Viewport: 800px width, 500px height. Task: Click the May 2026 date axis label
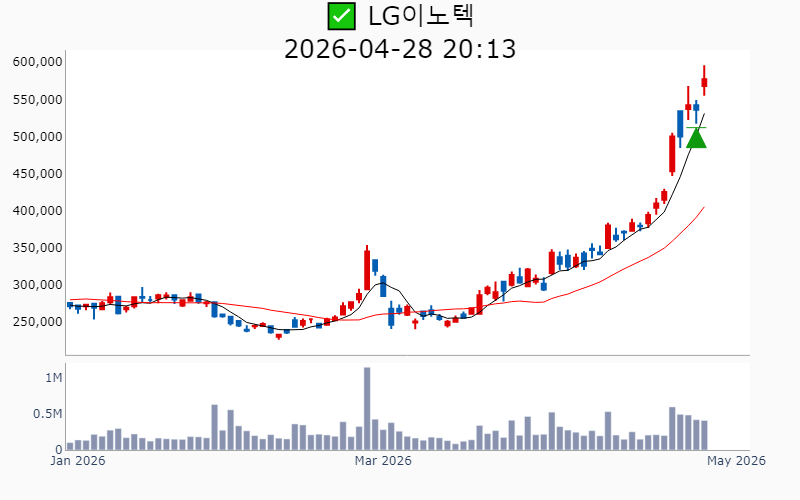pyautogui.click(x=738, y=461)
